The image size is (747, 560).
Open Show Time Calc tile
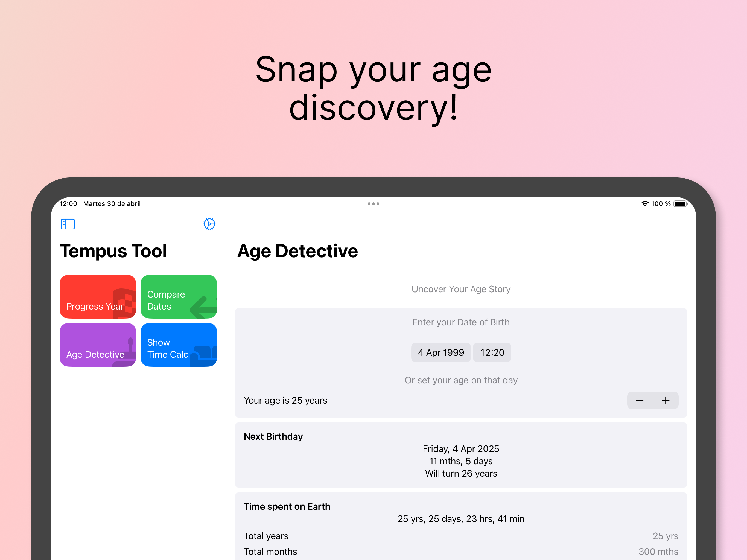(178, 345)
